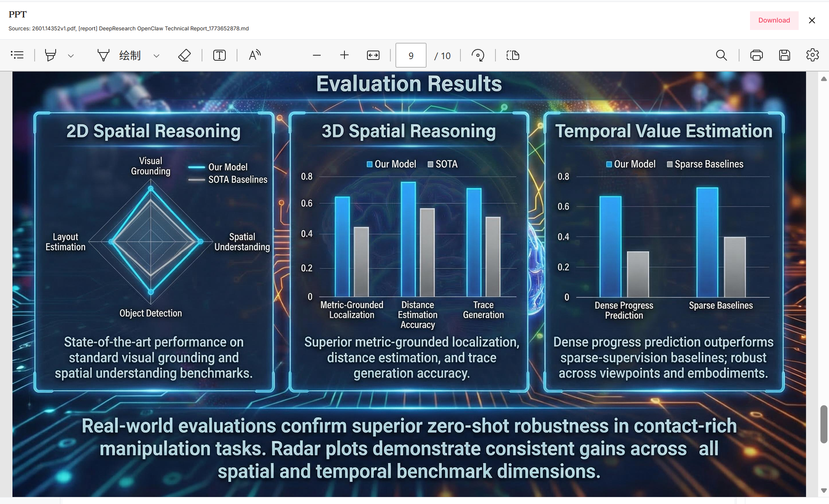Start read aloud

pyautogui.click(x=255, y=55)
